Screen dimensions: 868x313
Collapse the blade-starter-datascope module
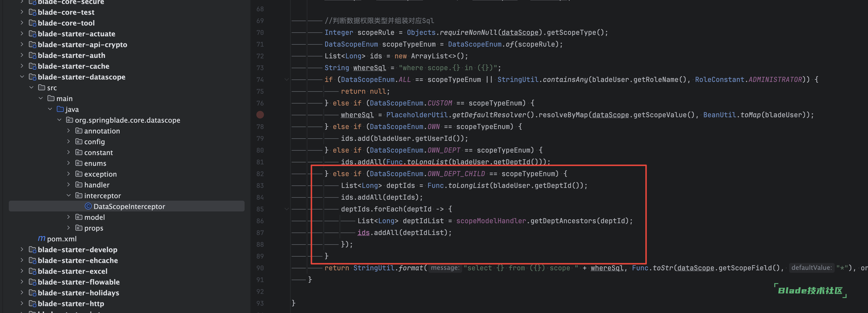coord(22,77)
